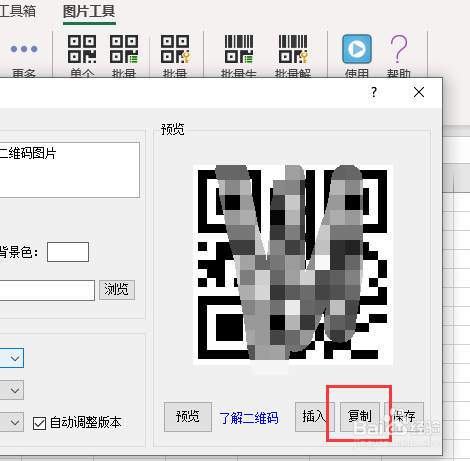Click the 保存 save button
Screen dimensions: 470x461
404,417
